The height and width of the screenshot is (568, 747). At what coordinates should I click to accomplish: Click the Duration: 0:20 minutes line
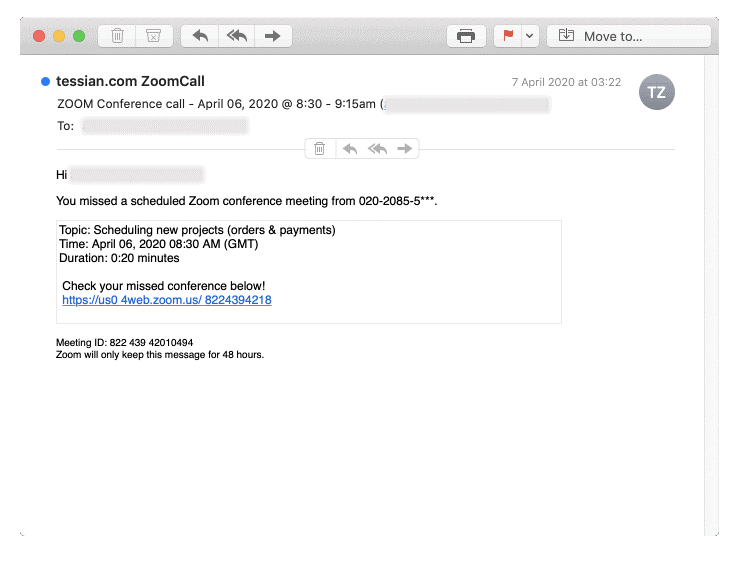pyautogui.click(x=119, y=258)
